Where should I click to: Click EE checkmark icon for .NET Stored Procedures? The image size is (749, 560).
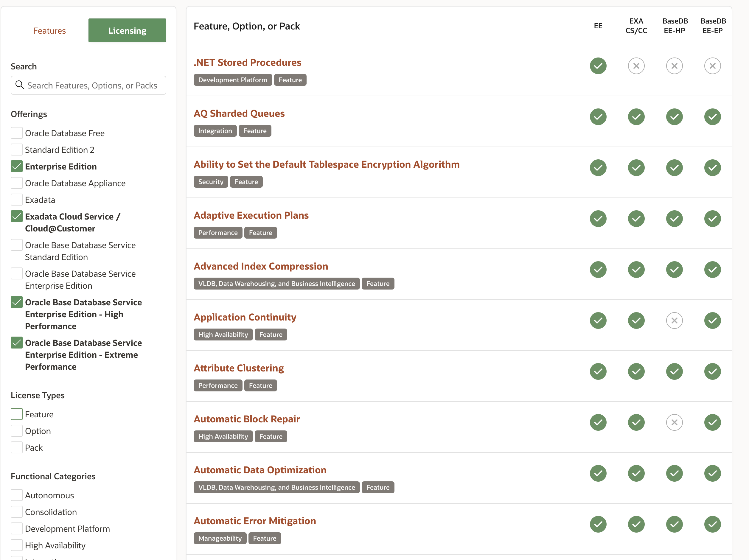[x=598, y=66]
